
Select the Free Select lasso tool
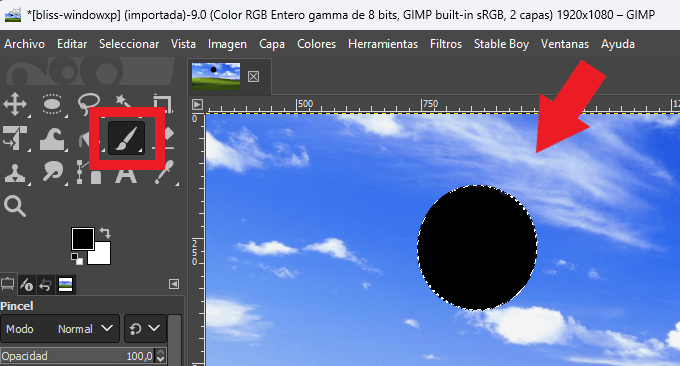pyautogui.click(x=89, y=105)
